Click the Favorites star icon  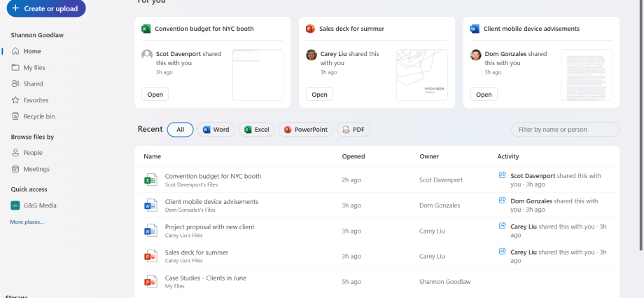(15, 100)
